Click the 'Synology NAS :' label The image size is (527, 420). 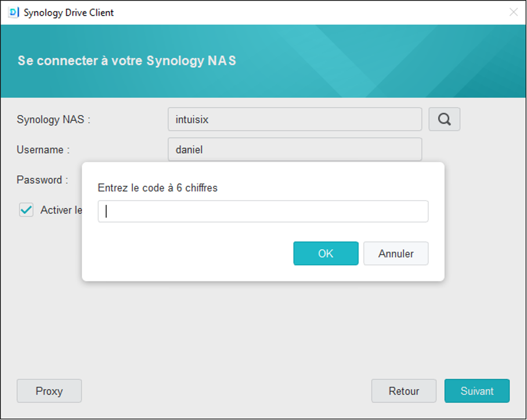pos(54,120)
